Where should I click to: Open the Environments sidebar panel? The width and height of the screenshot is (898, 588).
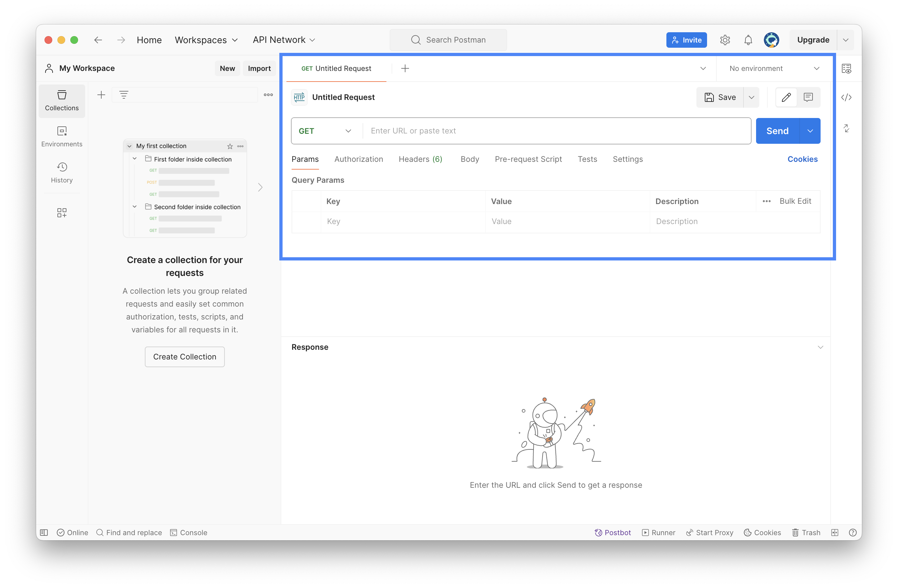62,137
